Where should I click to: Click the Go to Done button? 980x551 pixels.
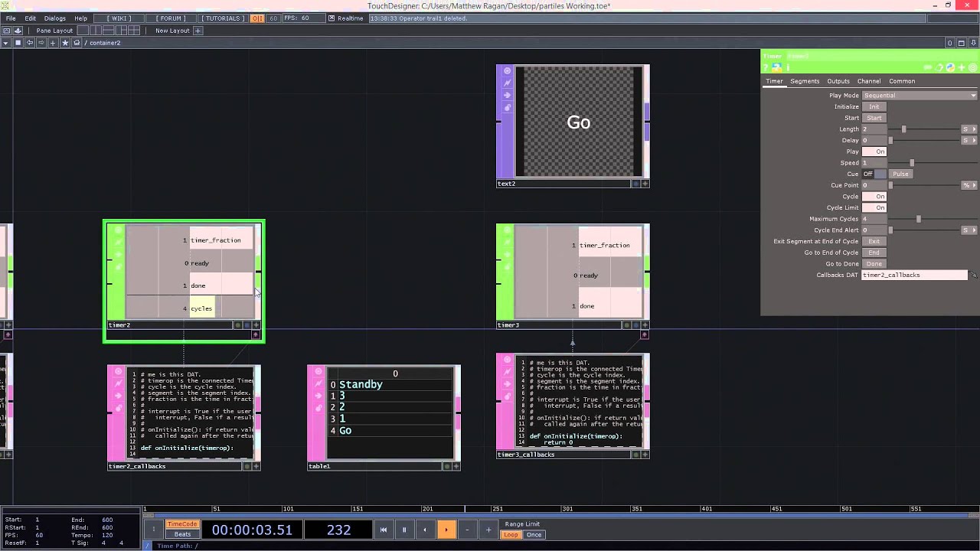(874, 263)
